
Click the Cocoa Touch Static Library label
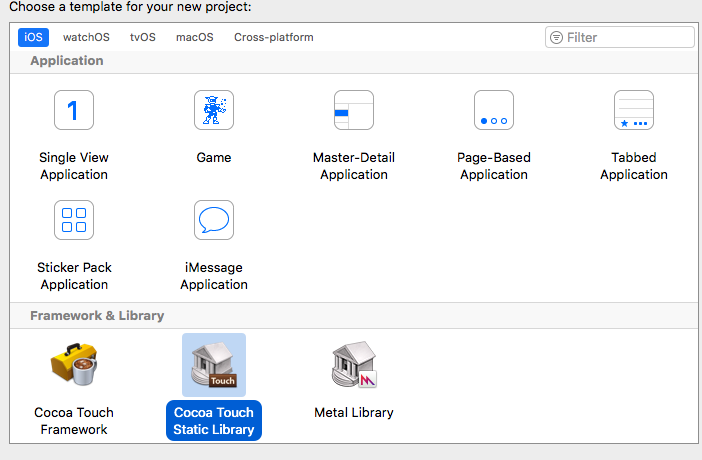(x=214, y=421)
